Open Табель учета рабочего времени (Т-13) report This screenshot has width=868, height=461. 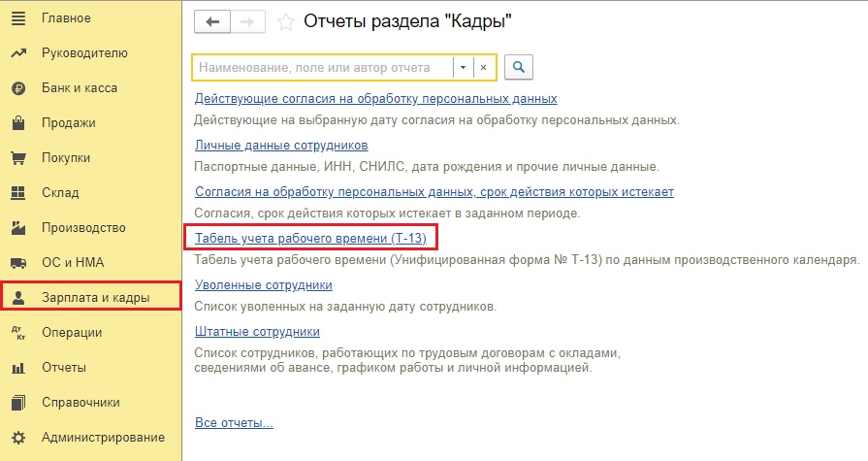coord(310,238)
